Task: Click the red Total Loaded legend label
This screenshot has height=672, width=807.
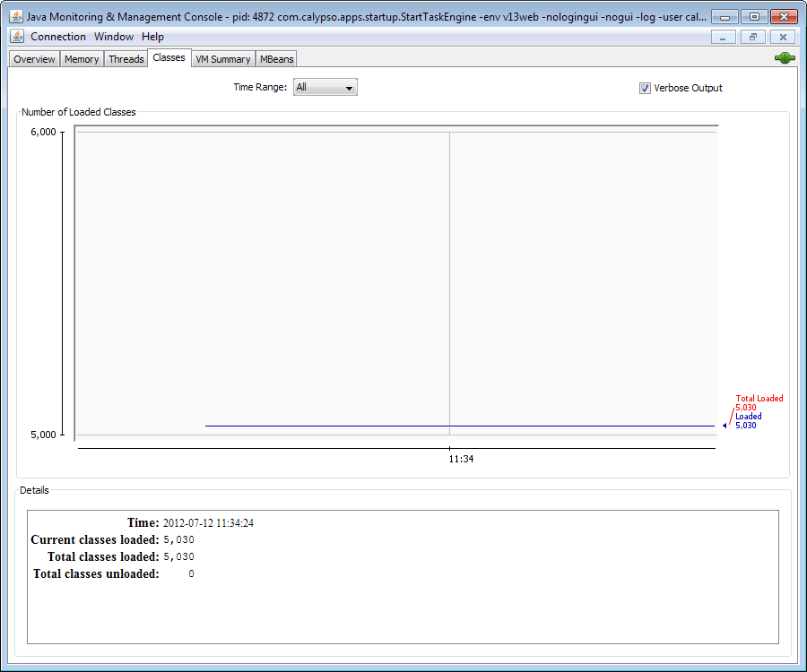Action: (759, 399)
